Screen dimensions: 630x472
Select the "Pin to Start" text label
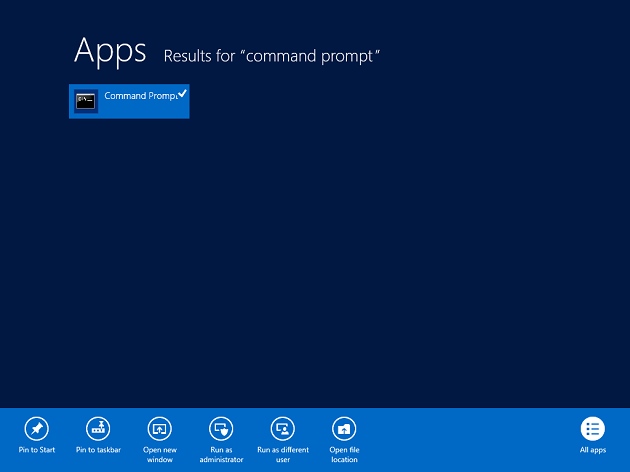36,450
